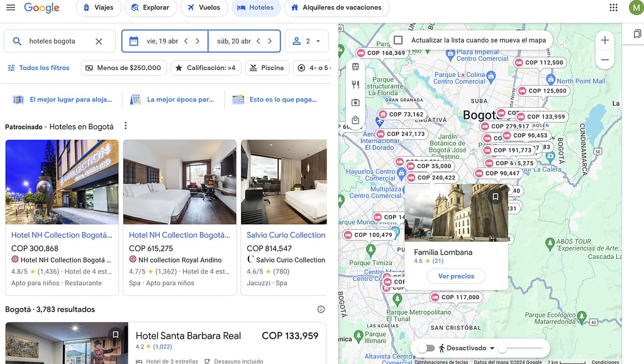644x364 pixels.
Task: Toggle the walking distance switch
Action: click(426, 348)
